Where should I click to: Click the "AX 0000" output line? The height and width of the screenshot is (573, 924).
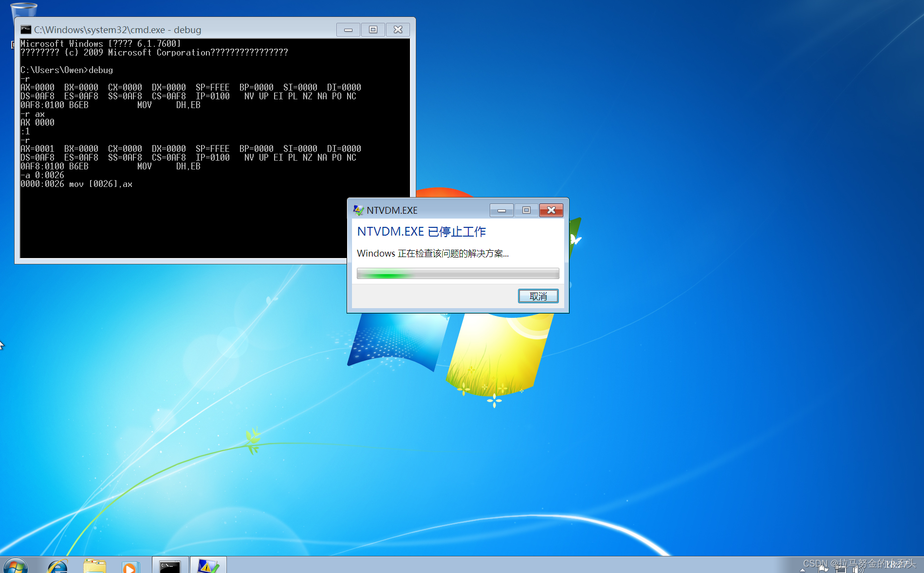(37, 123)
